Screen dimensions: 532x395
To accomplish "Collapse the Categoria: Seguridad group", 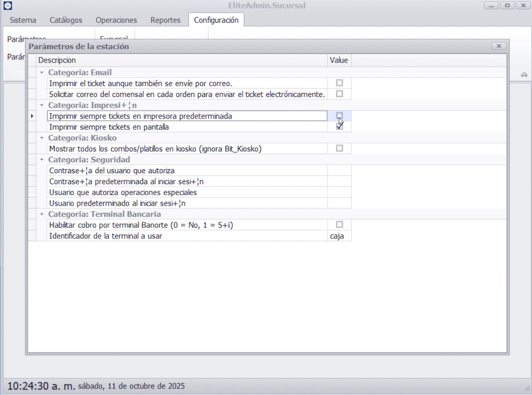I will pyautogui.click(x=42, y=160).
